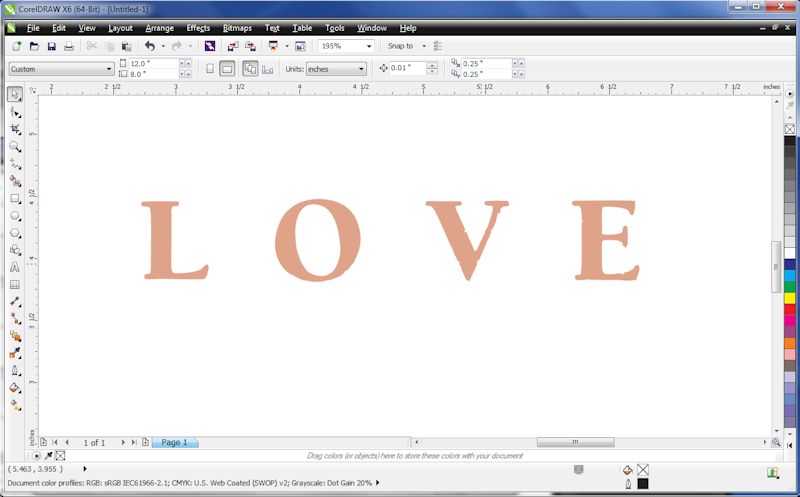Expand the Custom page size dropdown
Image resolution: width=800 pixels, height=497 pixels.
pos(109,69)
